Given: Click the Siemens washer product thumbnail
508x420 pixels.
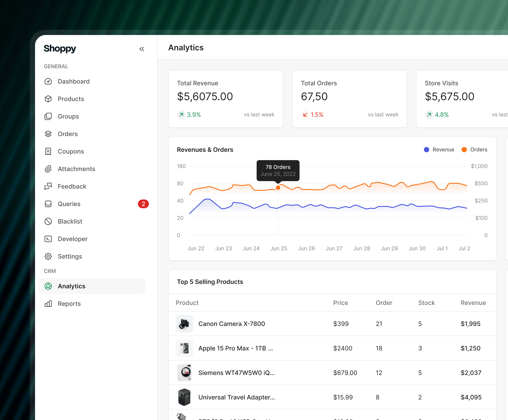Looking at the screenshot, I should (184, 373).
